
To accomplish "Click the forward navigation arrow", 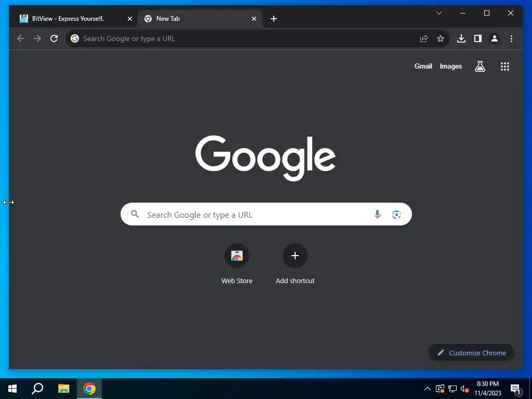I will 37,38.
